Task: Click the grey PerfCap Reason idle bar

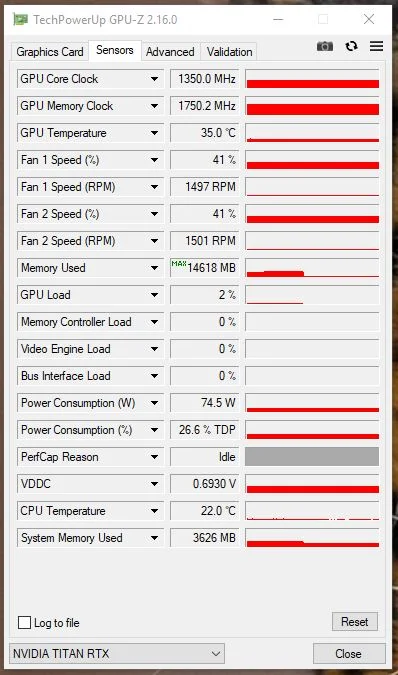Action: pyautogui.click(x=312, y=457)
